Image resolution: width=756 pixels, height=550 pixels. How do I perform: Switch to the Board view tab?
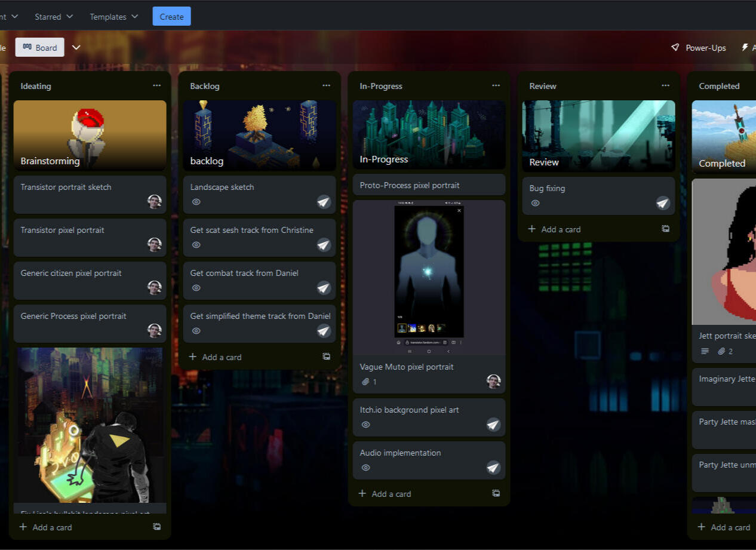click(x=40, y=48)
